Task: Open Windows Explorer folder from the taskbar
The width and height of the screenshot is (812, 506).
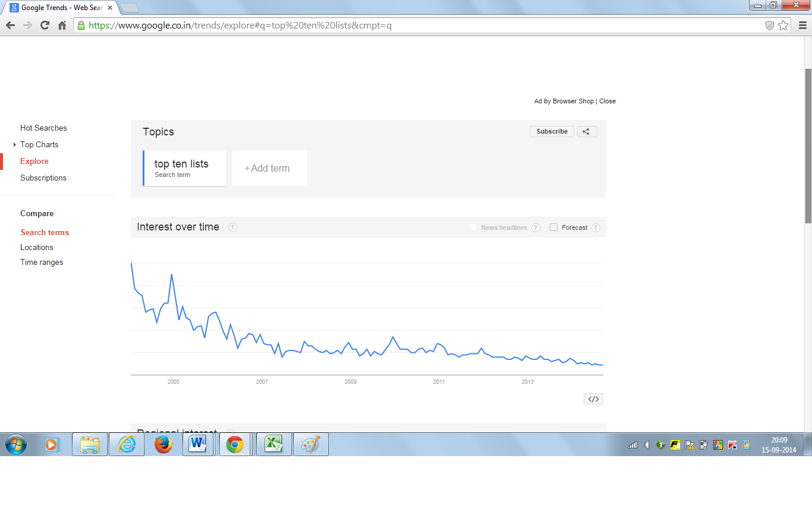Action: point(90,444)
